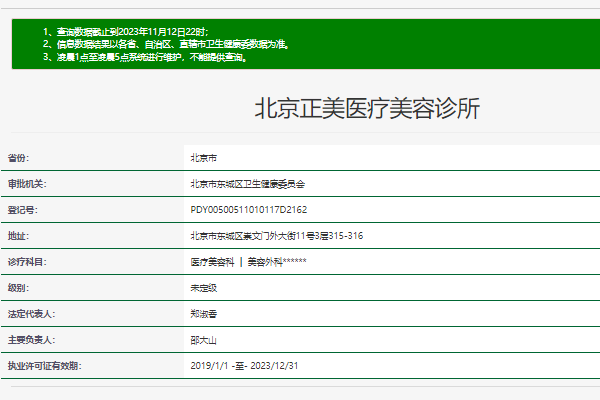The image size is (600, 400).
Task: Select the 未定级 level value
Action: coord(204,288)
